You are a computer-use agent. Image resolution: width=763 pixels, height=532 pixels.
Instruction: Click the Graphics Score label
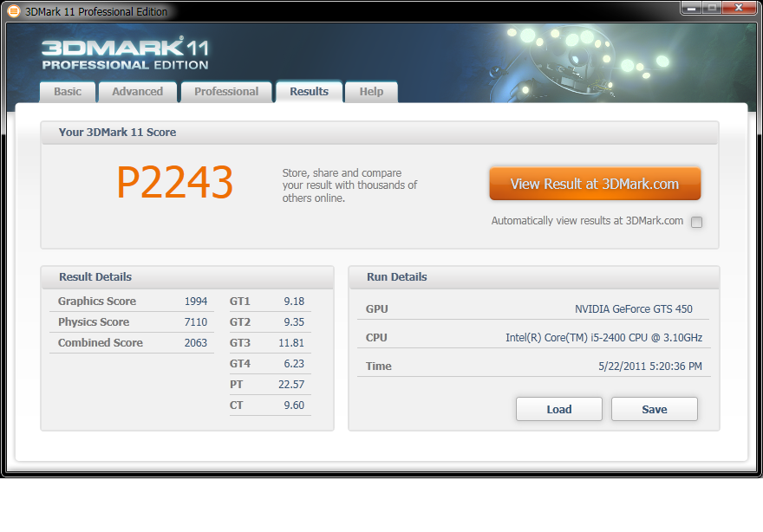coord(97,302)
